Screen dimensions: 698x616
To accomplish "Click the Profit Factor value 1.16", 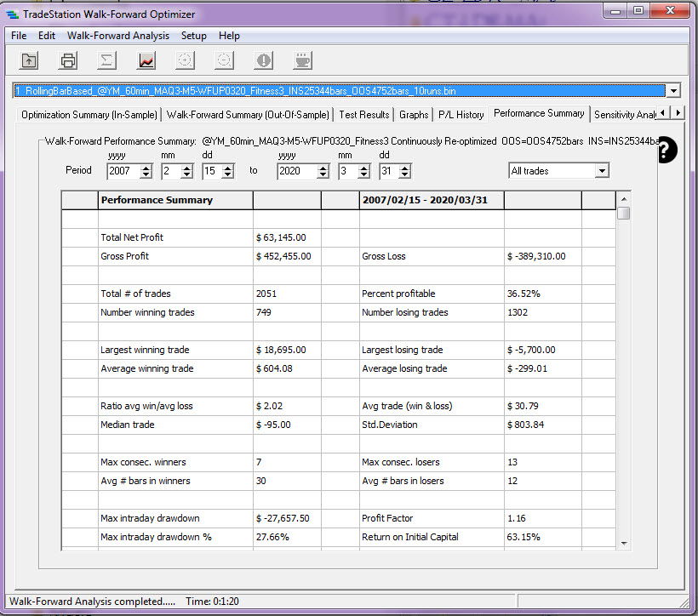I will point(517,518).
